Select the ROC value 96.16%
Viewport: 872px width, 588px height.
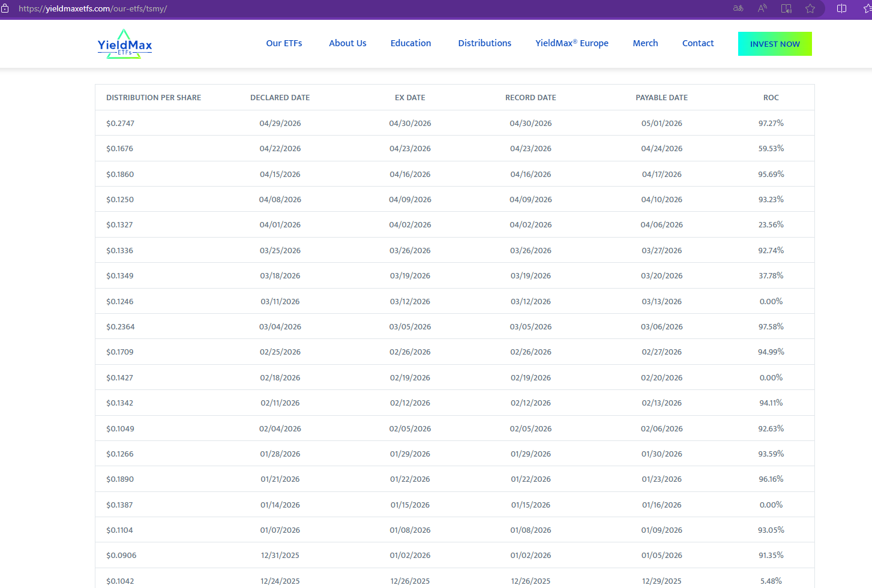tap(771, 479)
